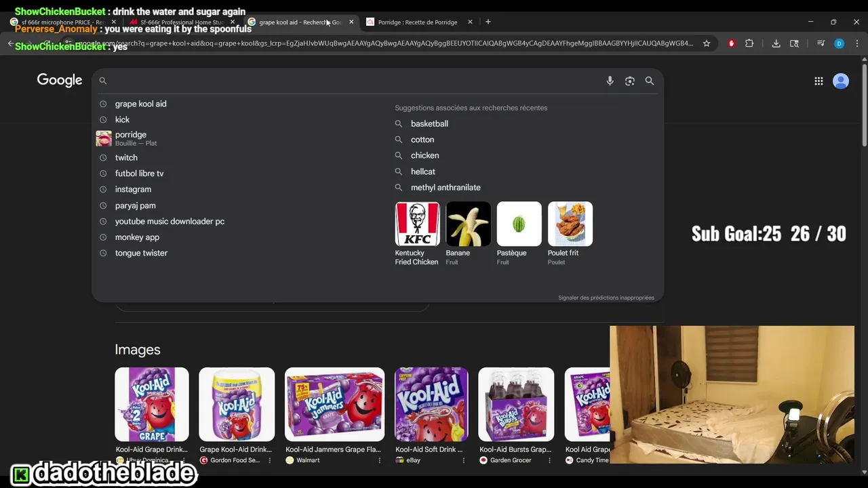Viewport: 868px width, 488px height.
Task: Open the browser extensions puzzle icon
Action: 749,43
